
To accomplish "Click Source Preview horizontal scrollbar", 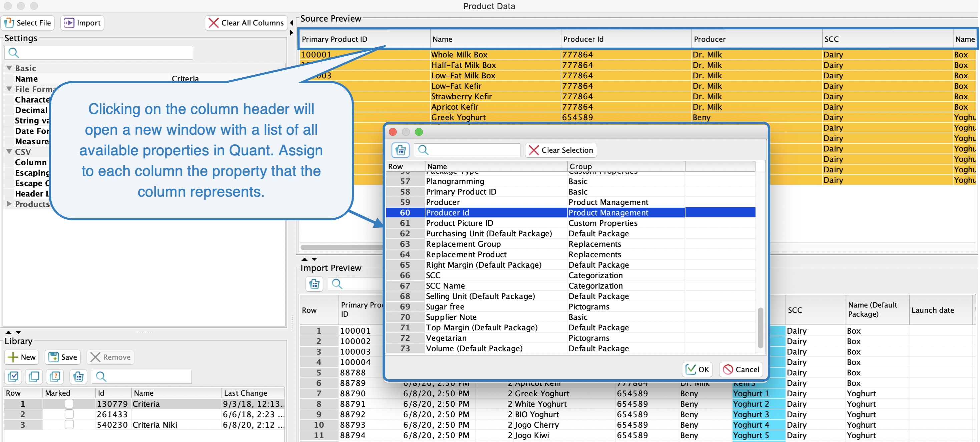I will (x=342, y=247).
